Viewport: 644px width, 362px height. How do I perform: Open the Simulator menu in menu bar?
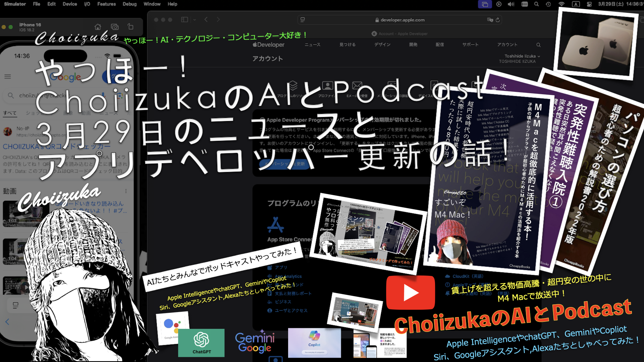point(15,4)
